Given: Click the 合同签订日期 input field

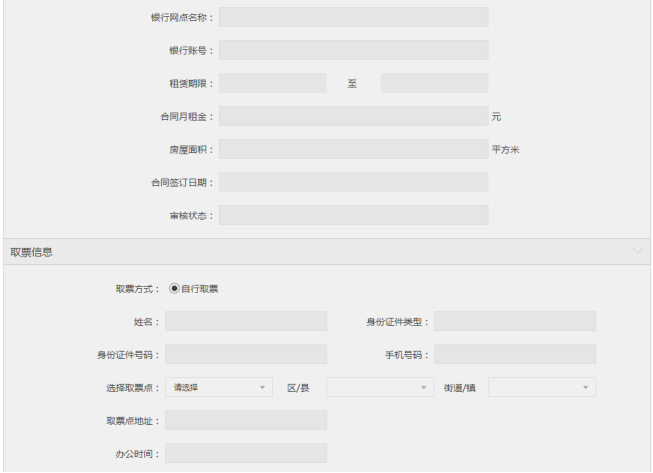Looking at the screenshot, I should coord(354,182).
